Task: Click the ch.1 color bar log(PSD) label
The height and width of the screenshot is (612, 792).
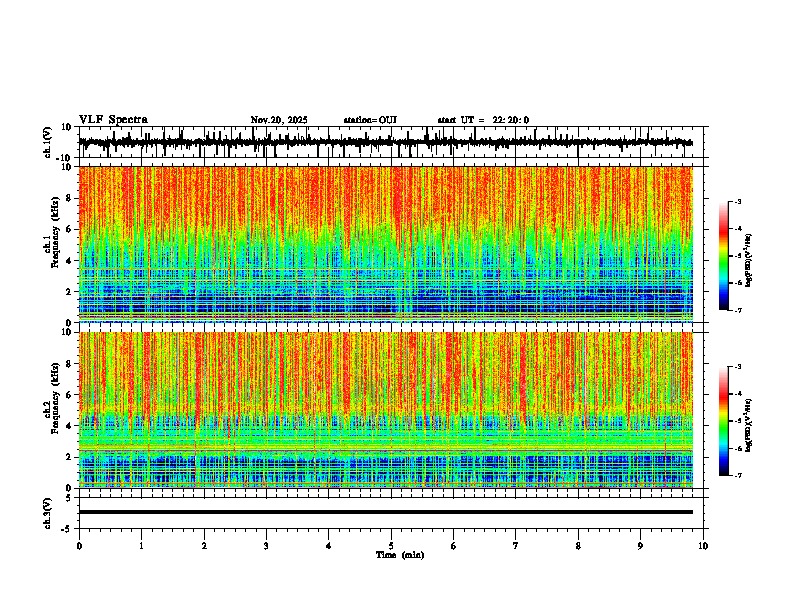Action: point(749,261)
